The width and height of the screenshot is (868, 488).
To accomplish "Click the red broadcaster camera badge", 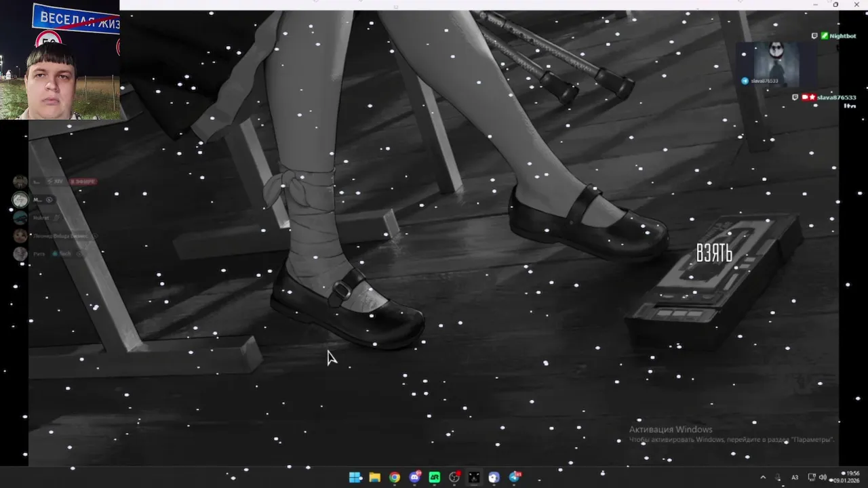I will 805,98.
